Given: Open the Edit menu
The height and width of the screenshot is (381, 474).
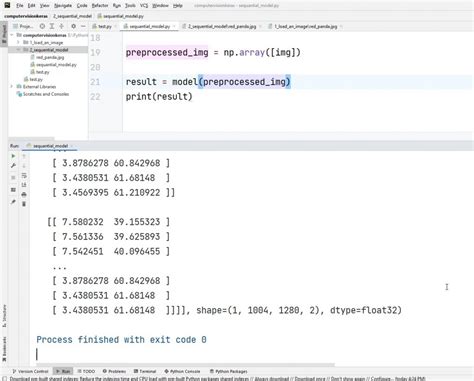Looking at the screenshot, I should [31, 6].
